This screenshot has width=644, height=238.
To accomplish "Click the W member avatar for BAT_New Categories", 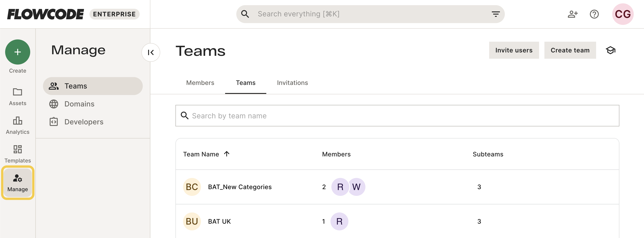I will pyautogui.click(x=357, y=187).
